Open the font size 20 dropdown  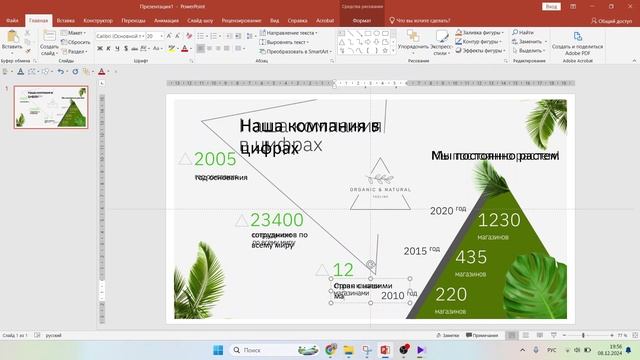162,36
